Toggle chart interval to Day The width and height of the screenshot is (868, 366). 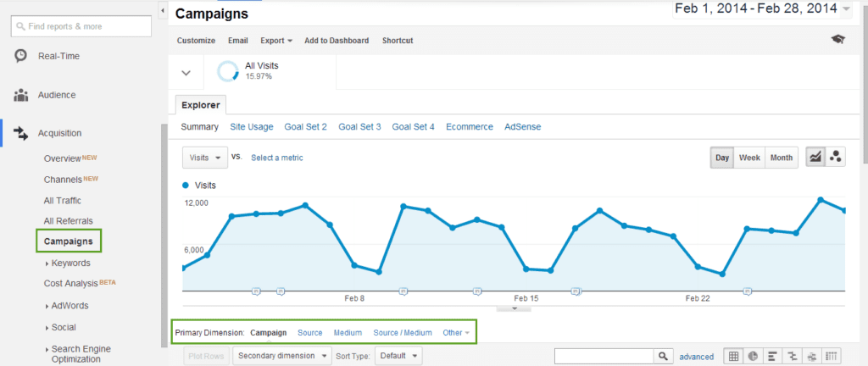pyautogui.click(x=722, y=158)
